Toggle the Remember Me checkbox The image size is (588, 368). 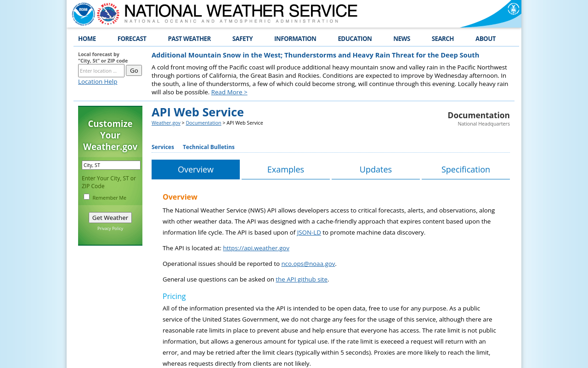pyautogui.click(x=86, y=197)
